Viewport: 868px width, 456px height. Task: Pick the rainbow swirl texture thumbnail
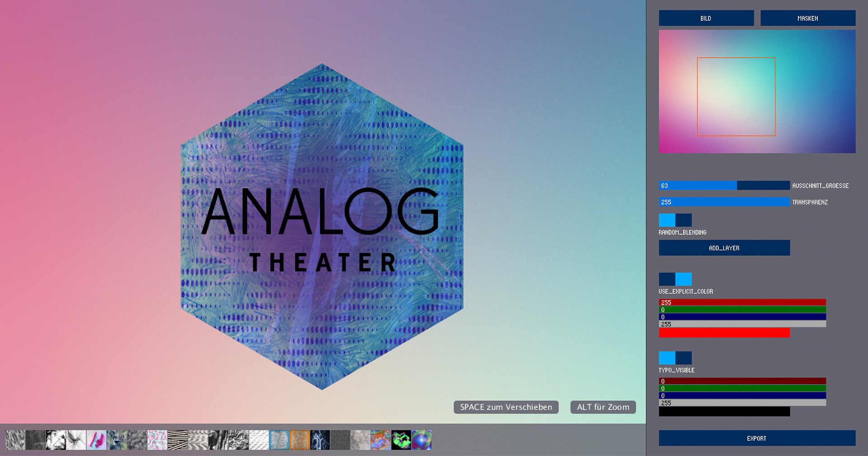tap(382, 440)
